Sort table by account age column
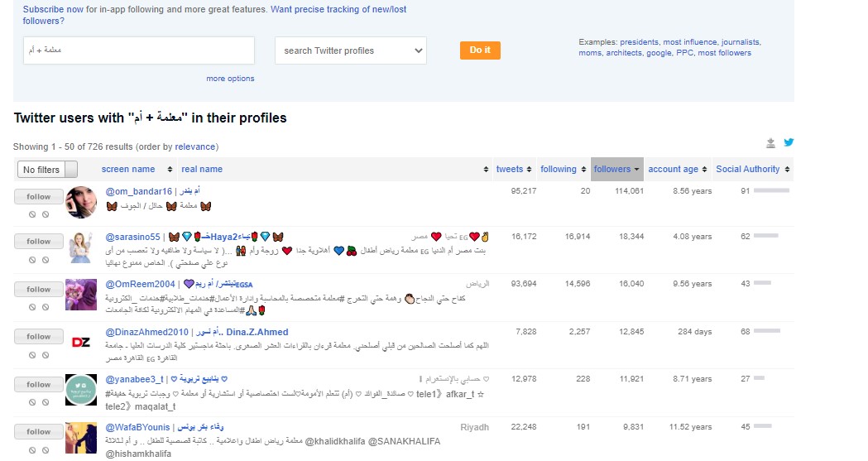 [677, 170]
